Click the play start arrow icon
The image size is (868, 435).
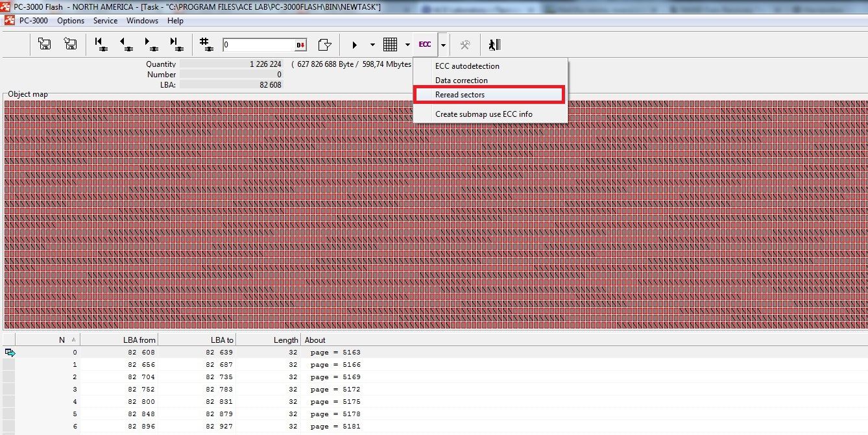(x=355, y=45)
